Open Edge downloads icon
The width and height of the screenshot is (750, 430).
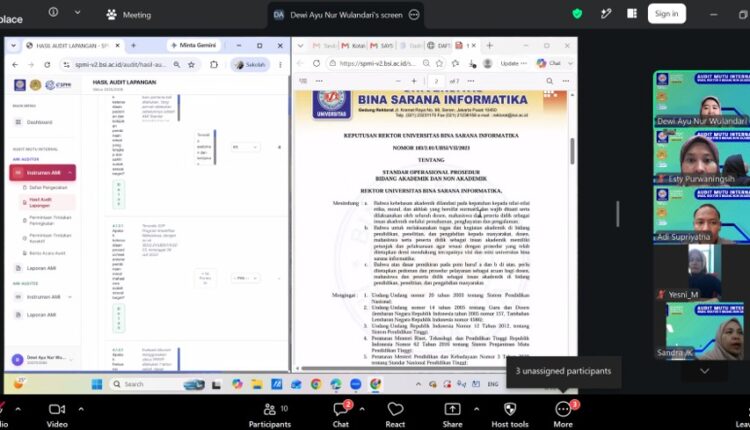(x=472, y=63)
